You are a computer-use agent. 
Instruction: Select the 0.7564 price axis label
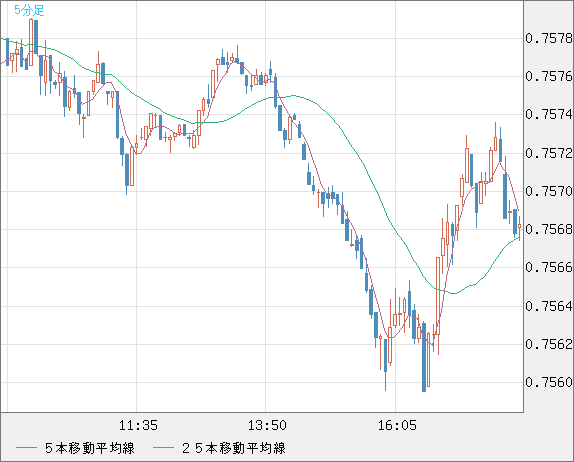tap(549, 306)
